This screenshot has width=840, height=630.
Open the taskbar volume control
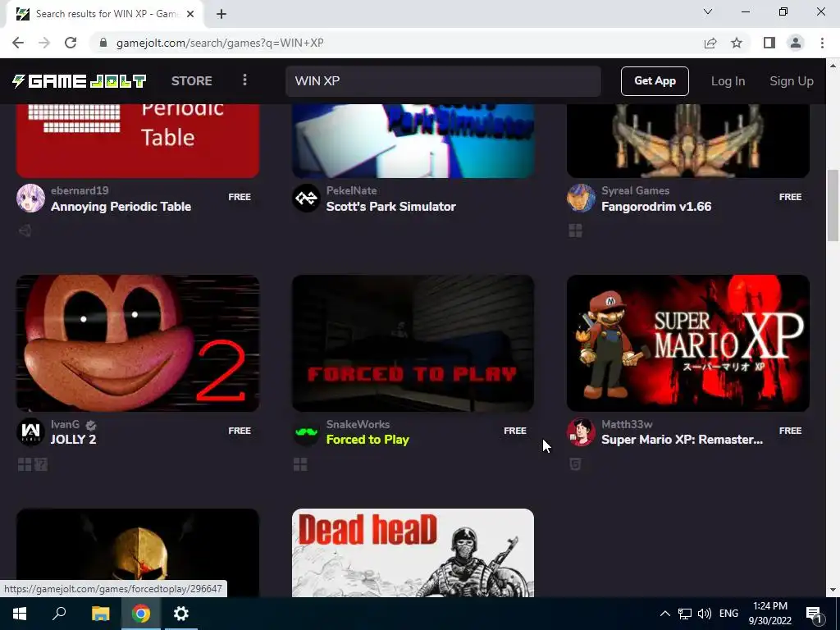705,614
